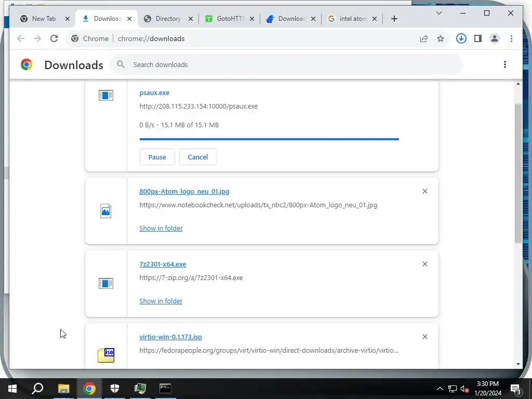The width and height of the screenshot is (532, 399).
Task: Click the 7z2301-x64.exe file type icon
Action: coord(106,283)
